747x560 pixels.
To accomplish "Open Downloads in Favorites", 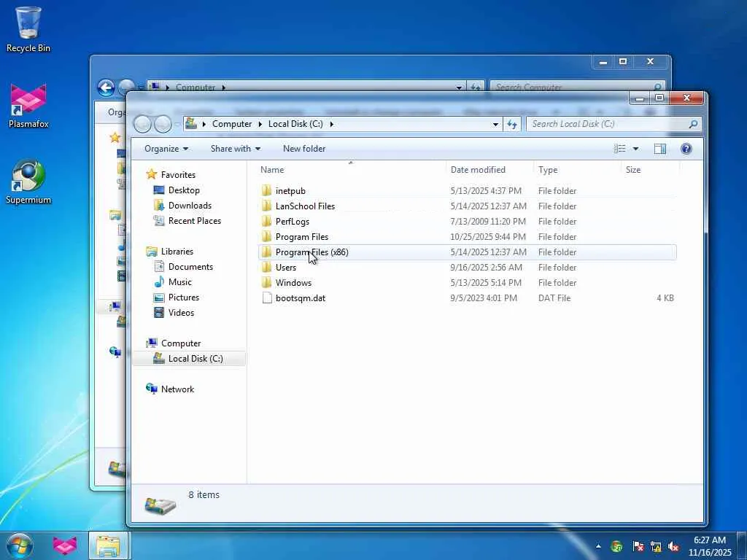I will click(190, 205).
